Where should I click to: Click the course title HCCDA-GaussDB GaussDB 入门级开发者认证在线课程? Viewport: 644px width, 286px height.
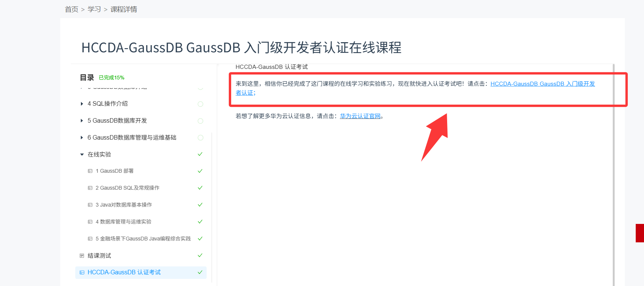pyautogui.click(x=241, y=48)
